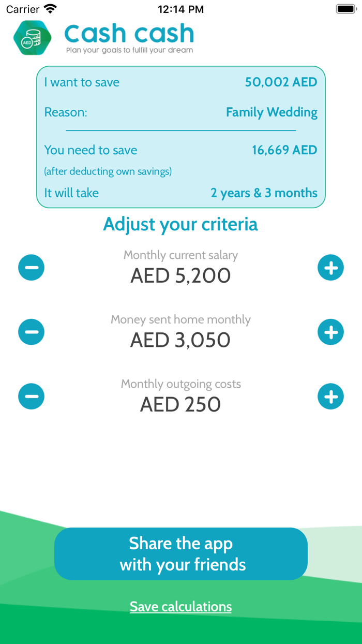362x644 pixels.
Task: Click the 16,669 AED needed savings figure
Action: pos(284,150)
